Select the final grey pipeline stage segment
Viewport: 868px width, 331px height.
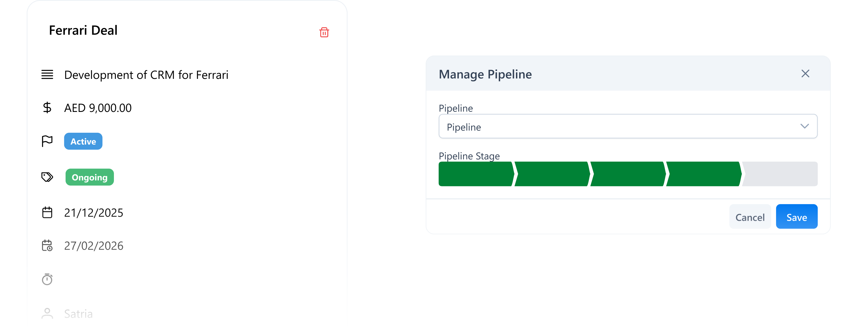click(x=778, y=174)
